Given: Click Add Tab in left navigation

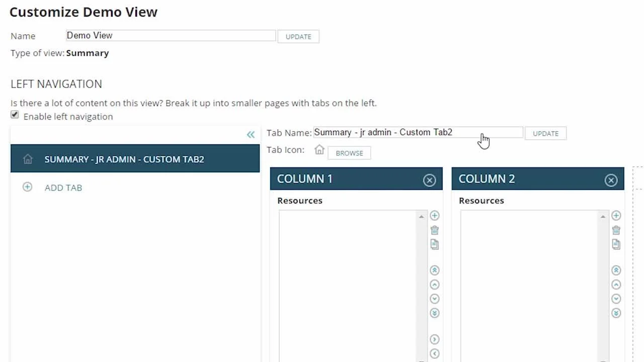Looking at the screenshot, I should tap(63, 188).
